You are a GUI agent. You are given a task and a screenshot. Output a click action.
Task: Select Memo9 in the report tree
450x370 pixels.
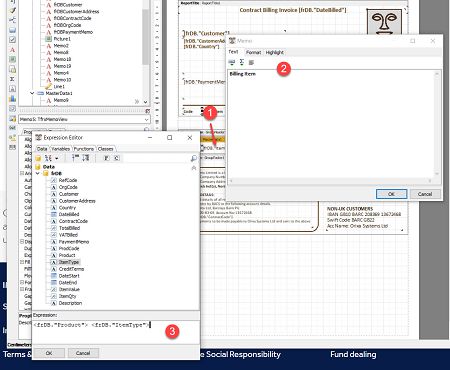coord(61,100)
